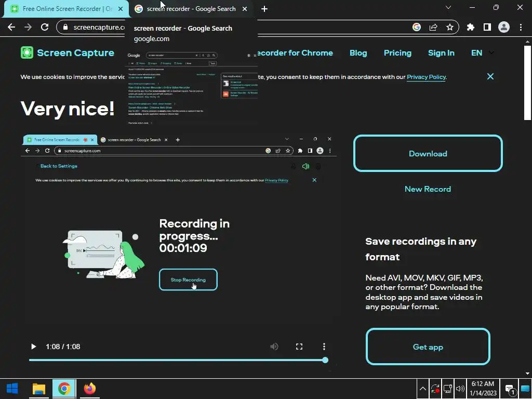Open the taskbar volume control
This screenshot has height=399, width=532.
[x=460, y=389]
